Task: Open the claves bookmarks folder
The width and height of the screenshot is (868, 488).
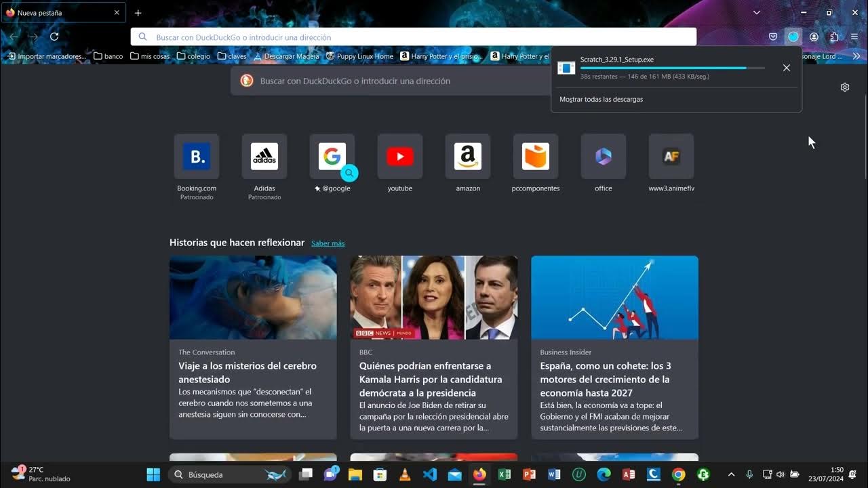Action: (x=232, y=56)
